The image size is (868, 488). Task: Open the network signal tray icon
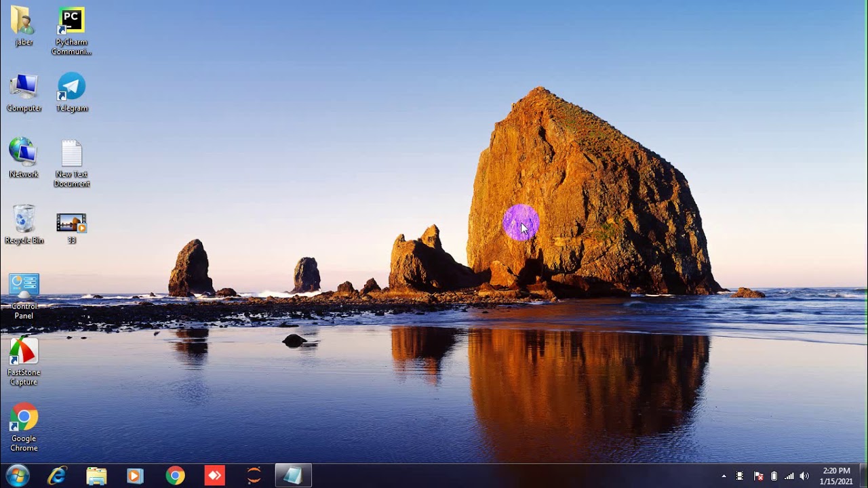click(x=789, y=476)
